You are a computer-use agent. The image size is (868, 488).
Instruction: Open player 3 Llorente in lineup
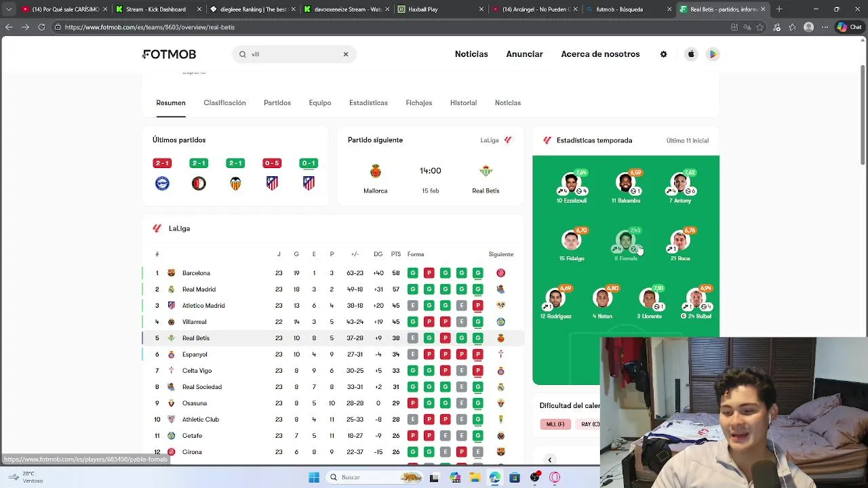pos(649,302)
